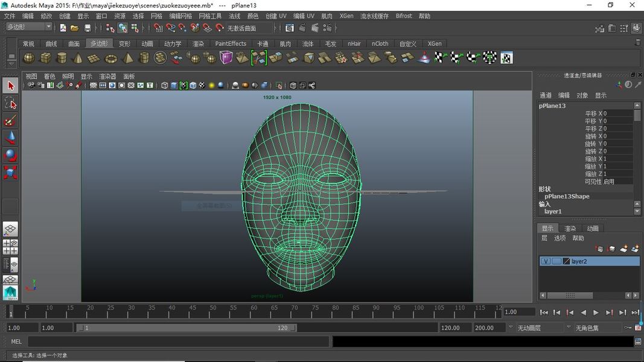Viewport: 644px width, 362px height.
Task: Click the polygon cone shelf icon
Action: pos(78,58)
